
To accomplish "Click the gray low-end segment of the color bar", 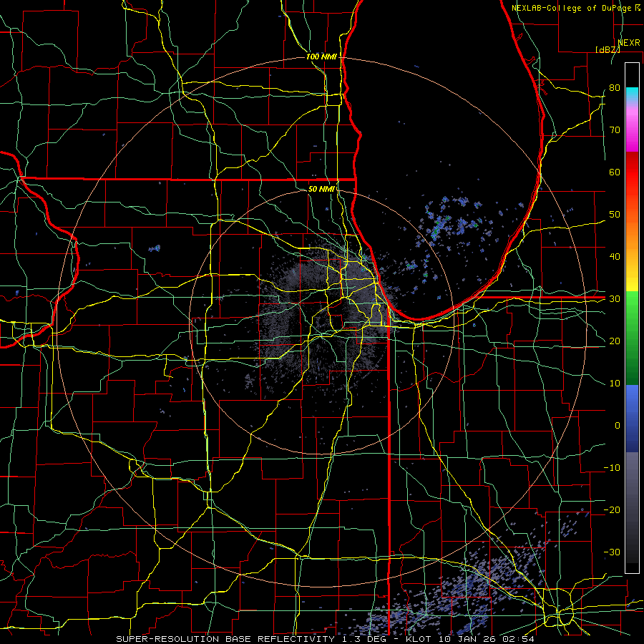I will pyautogui.click(x=632, y=507).
